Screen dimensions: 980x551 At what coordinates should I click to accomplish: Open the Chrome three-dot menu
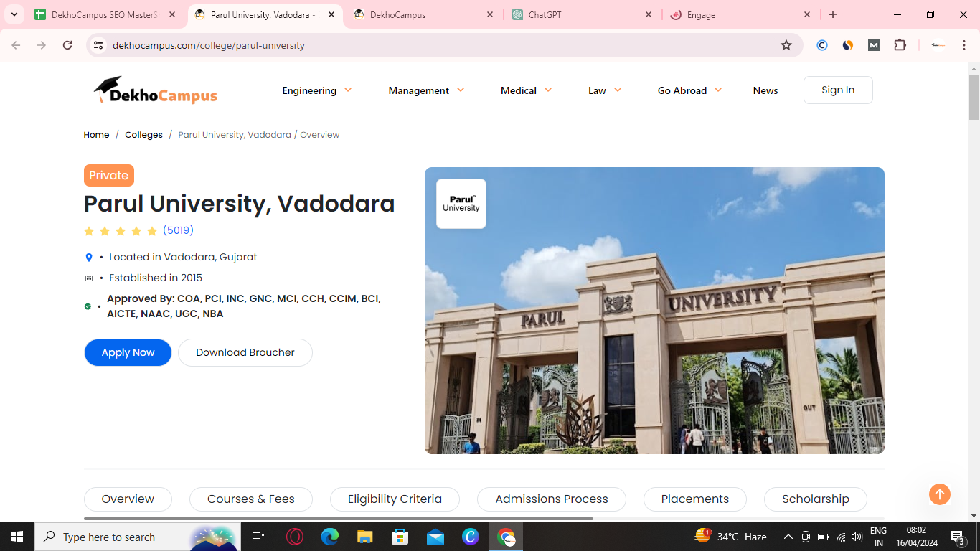964,45
